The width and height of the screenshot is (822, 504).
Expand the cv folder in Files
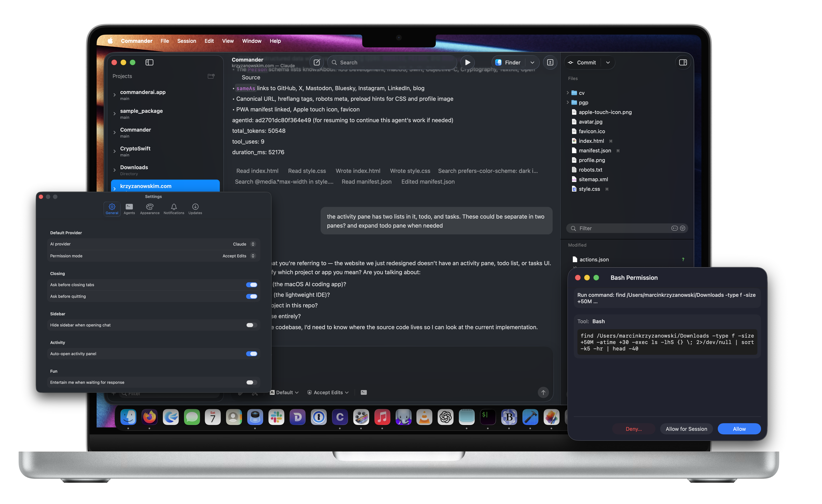pyautogui.click(x=567, y=93)
